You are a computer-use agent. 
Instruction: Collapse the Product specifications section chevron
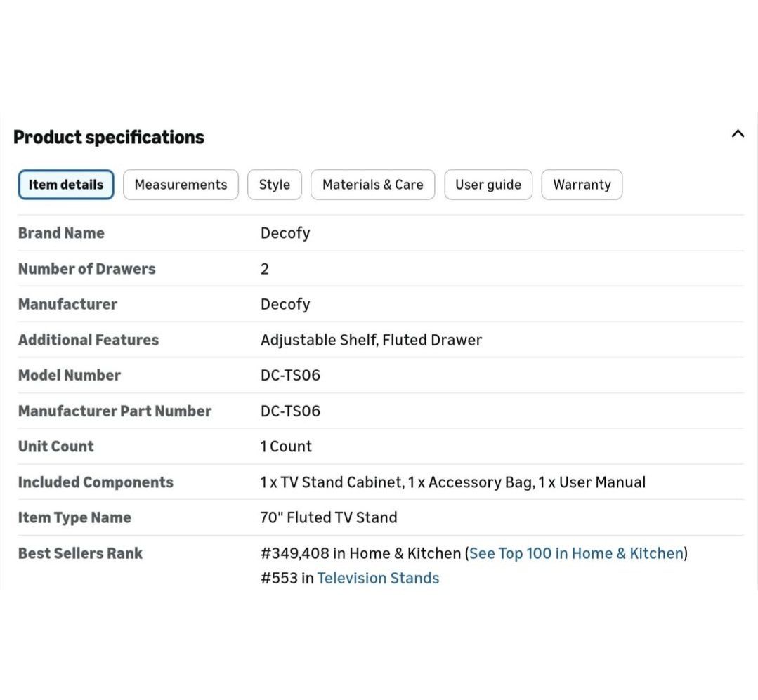point(737,134)
